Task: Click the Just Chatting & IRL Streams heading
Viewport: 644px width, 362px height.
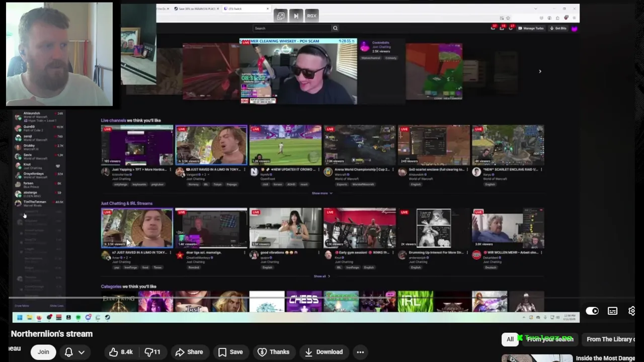Action: coord(127,203)
